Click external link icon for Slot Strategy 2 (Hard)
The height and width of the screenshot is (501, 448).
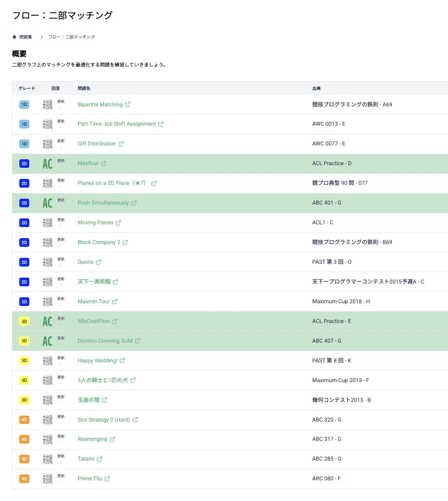tap(135, 420)
